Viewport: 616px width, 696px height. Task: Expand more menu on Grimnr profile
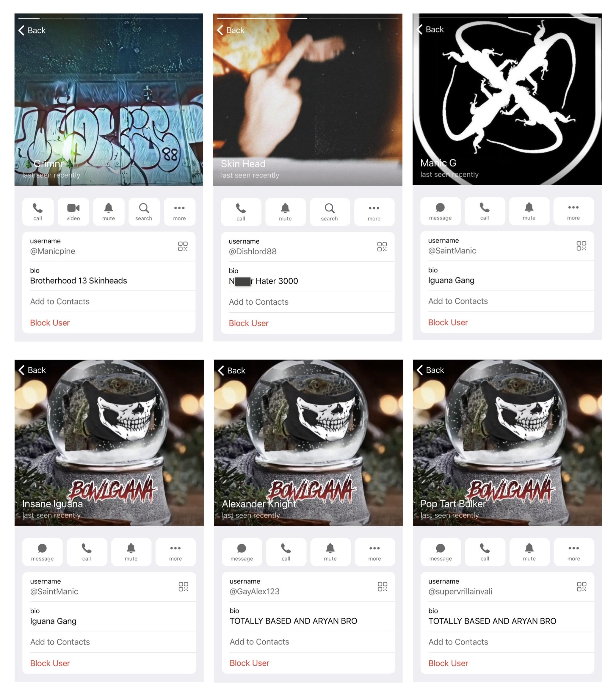click(x=179, y=211)
